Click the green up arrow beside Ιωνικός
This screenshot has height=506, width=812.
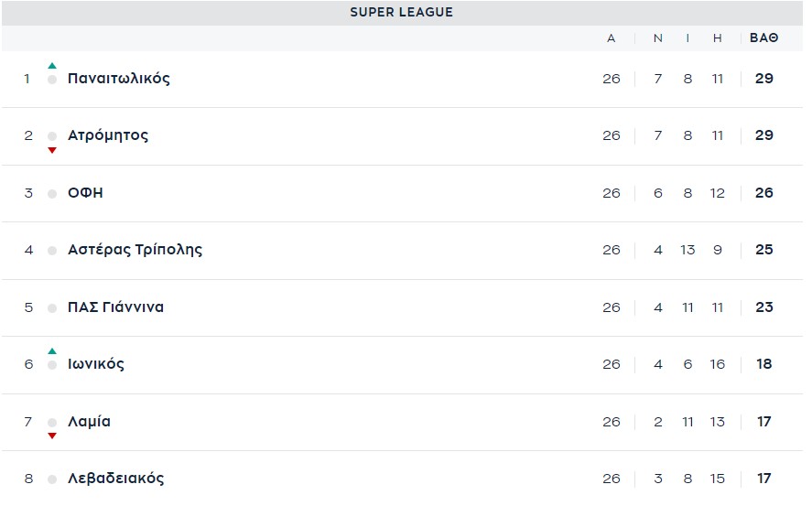click(x=52, y=351)
